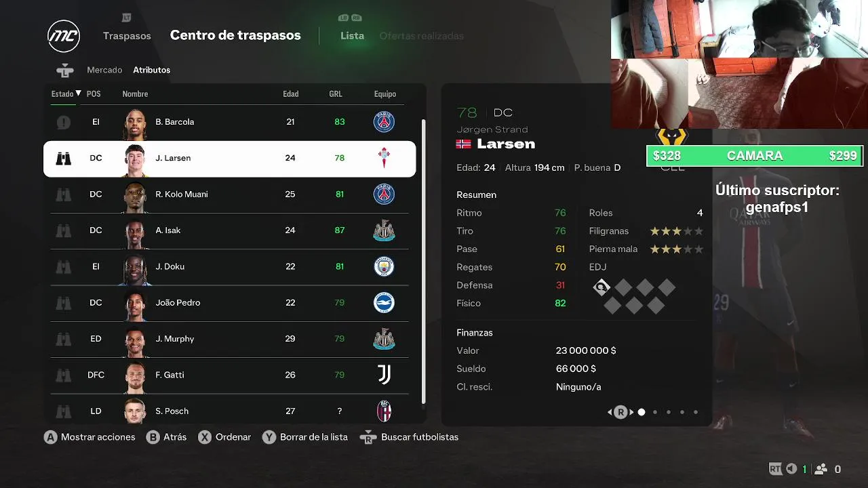The height and width of the screenshot is (488, 868).
Task: Sort list by the Estado column arrow
Action: (78, 94)
